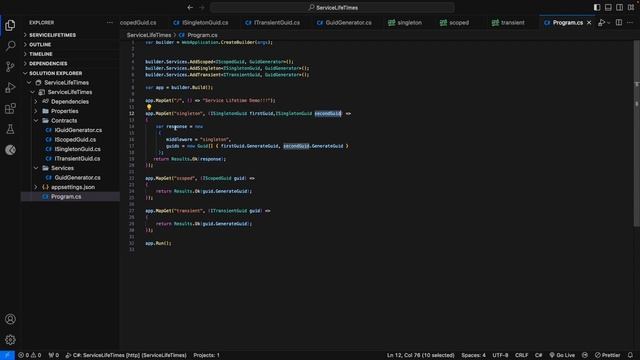Expand appsettings.json node
The width and height of the screenshot is (640, 360).
click(x=36, y=187)
